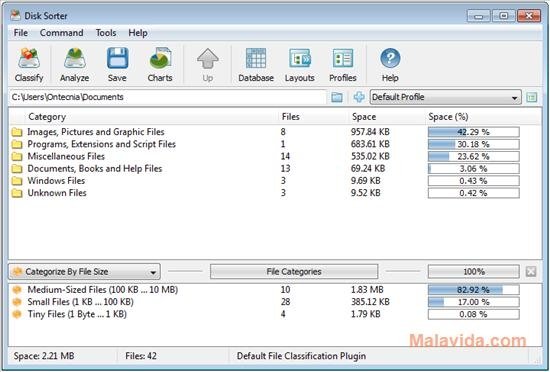Click the 42.29 % progress bar
The height and width of the screenshot is (372, 550).
474,132
